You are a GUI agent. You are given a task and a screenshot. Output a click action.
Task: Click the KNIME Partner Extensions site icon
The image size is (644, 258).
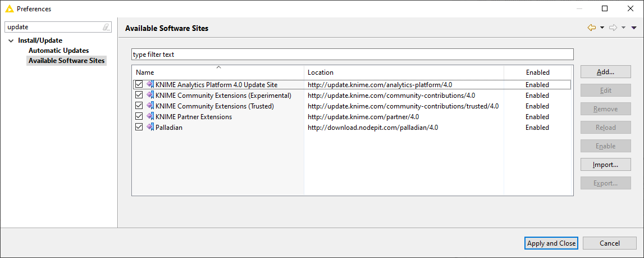pos(150,117)
